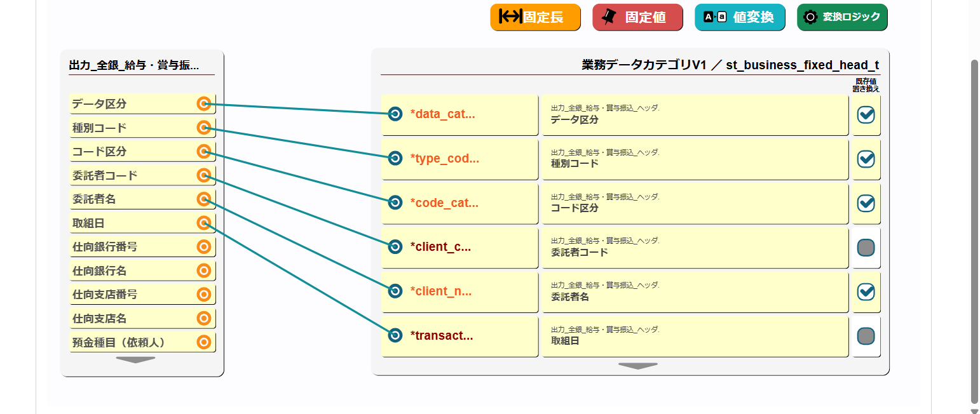Click the 固定長 button
Viewport: 980px width, 414px height.
click(535, 17)
